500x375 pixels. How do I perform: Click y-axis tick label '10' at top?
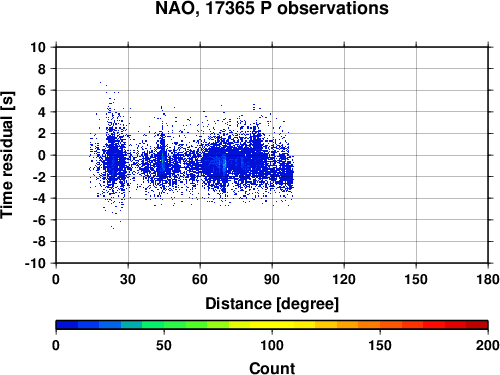point(38,47)
